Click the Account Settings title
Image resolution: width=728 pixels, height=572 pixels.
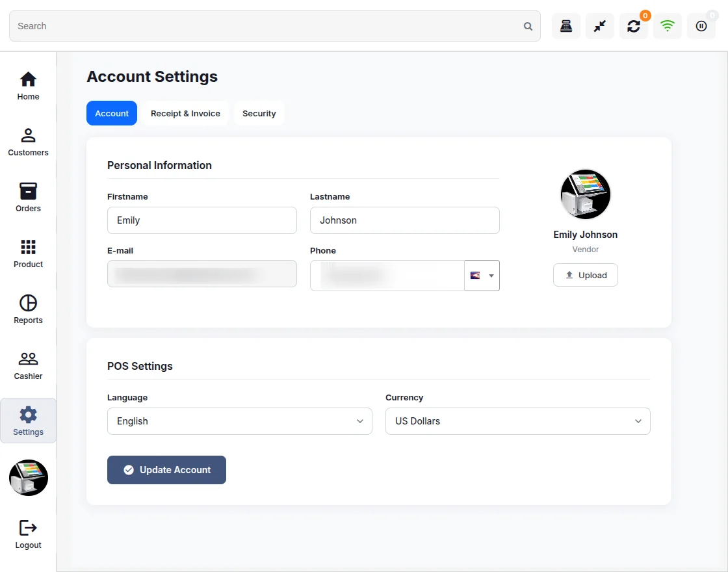[152, 77]
